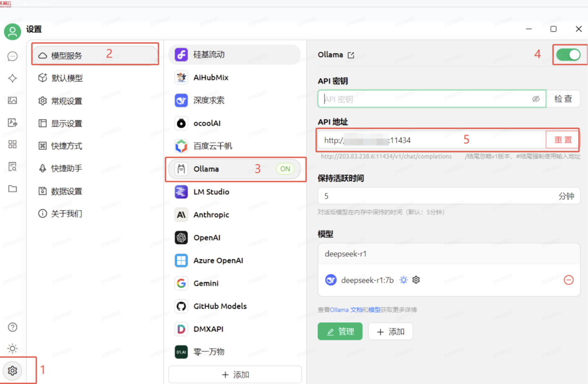The height and width of the screenshot is (384, 588).
Task: Click 添加 button next to 管理
Action: [x=391, y=332]
